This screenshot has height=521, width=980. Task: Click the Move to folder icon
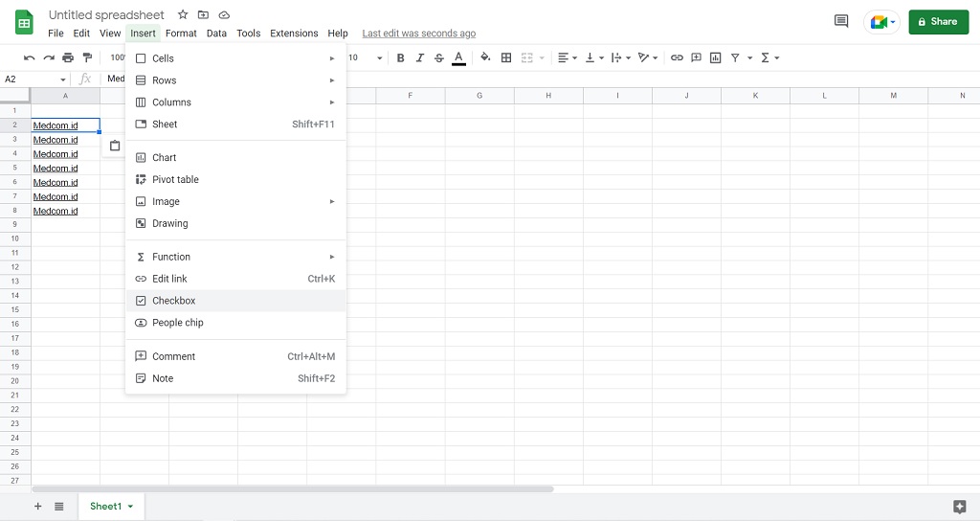[x=203, y=14]
